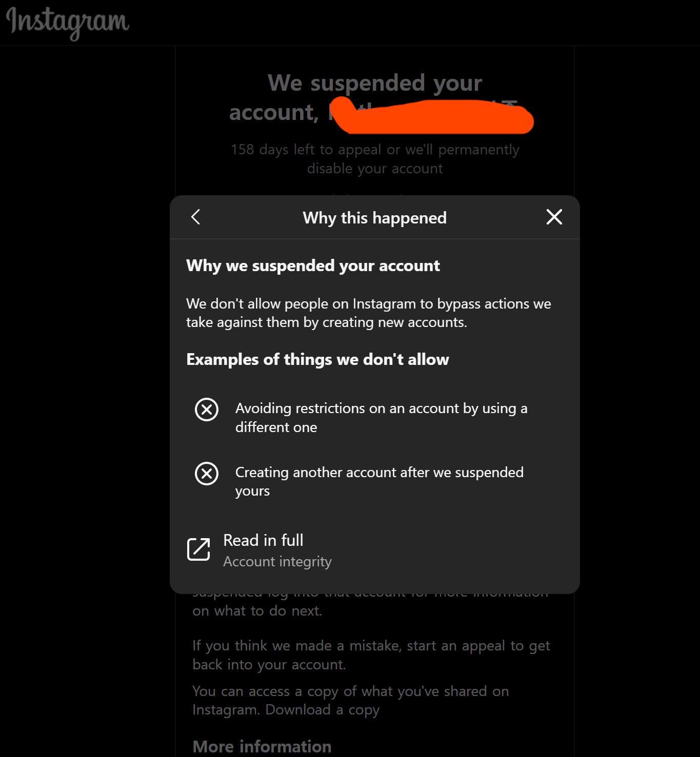Click the We suspended your account headline
The height and width of the screenshot is (757, 700).
click(x=374, y=83)
